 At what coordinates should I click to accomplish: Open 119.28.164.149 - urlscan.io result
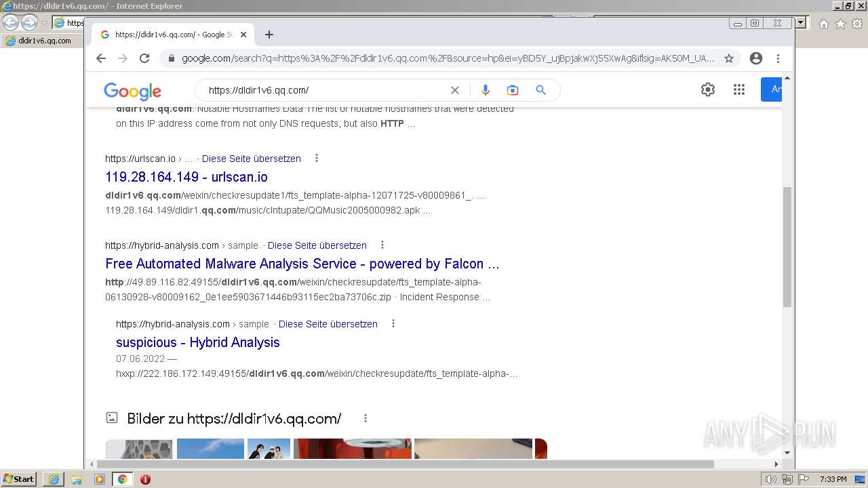point(186,177)
